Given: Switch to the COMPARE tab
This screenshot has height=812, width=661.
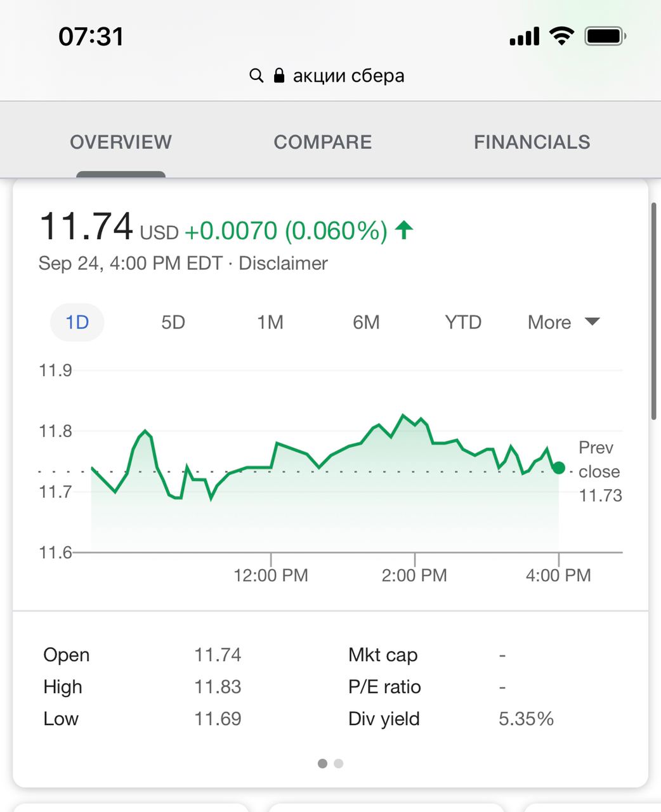Looking at the screenshot, I should pyautogui.click(x=323, y=142).
